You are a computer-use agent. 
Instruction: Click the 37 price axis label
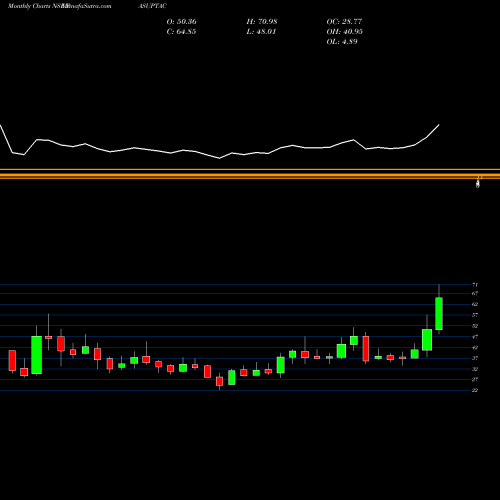475,358
